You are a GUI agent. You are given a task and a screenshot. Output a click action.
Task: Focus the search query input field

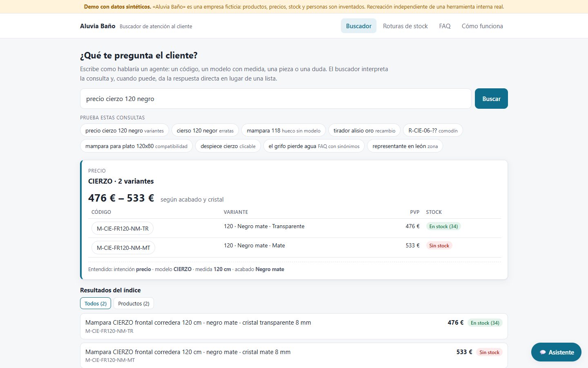(x=276, y=99)
